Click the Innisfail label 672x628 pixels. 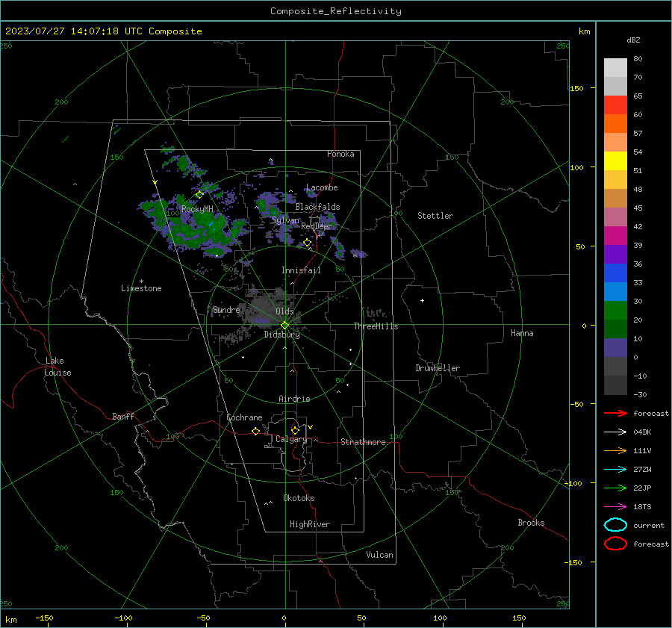[x=301, y=270]
